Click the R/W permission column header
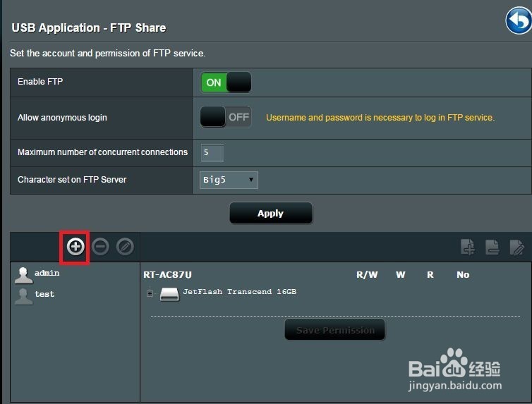532x404 pixels. click(x=367, y=274)
